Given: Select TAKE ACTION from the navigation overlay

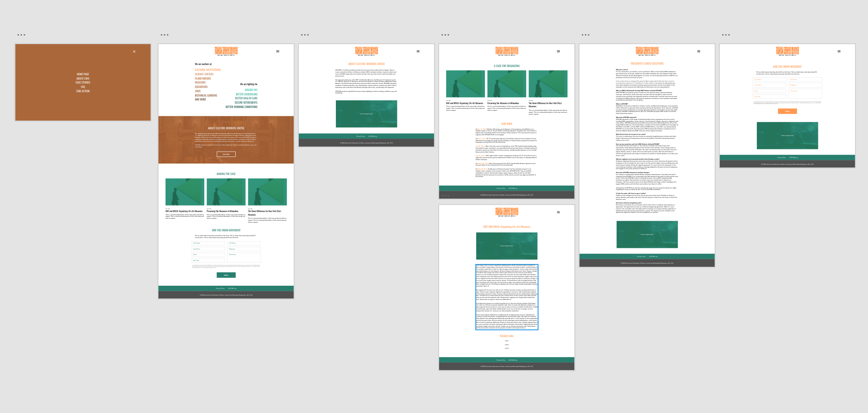Looking at the screenshot, I should 83,91.
